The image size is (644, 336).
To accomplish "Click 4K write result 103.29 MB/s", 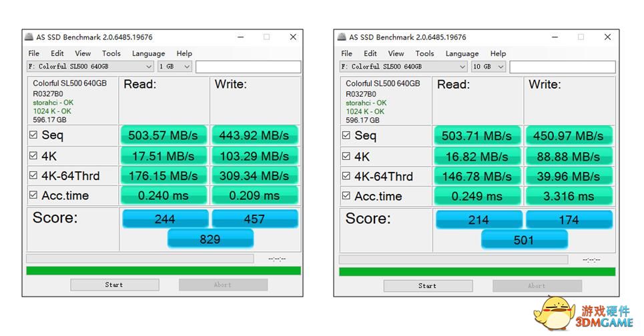I will tap(254, 156).
